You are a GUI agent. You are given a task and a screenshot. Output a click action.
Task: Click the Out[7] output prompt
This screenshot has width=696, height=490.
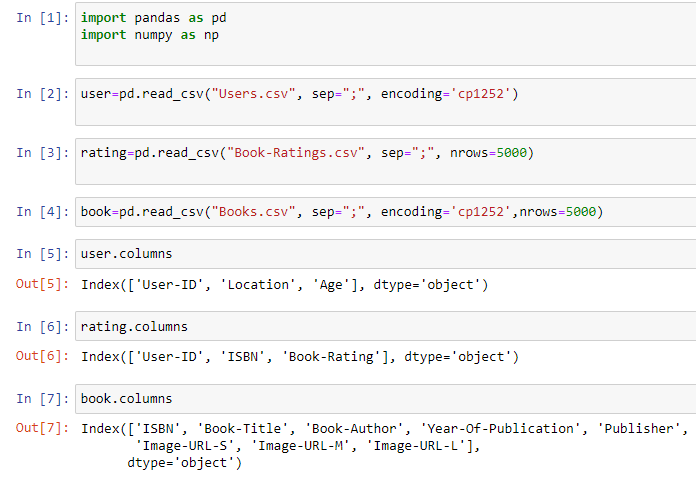43,429
